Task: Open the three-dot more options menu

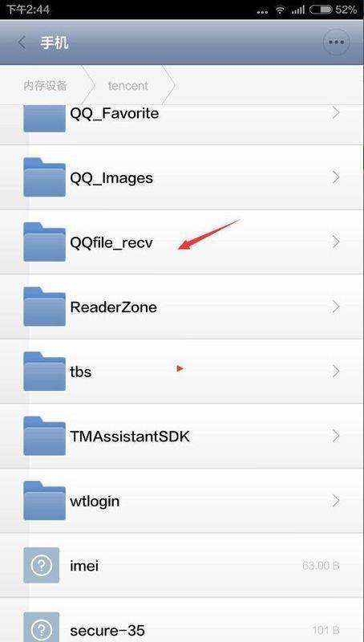Action: pos(336,43)
